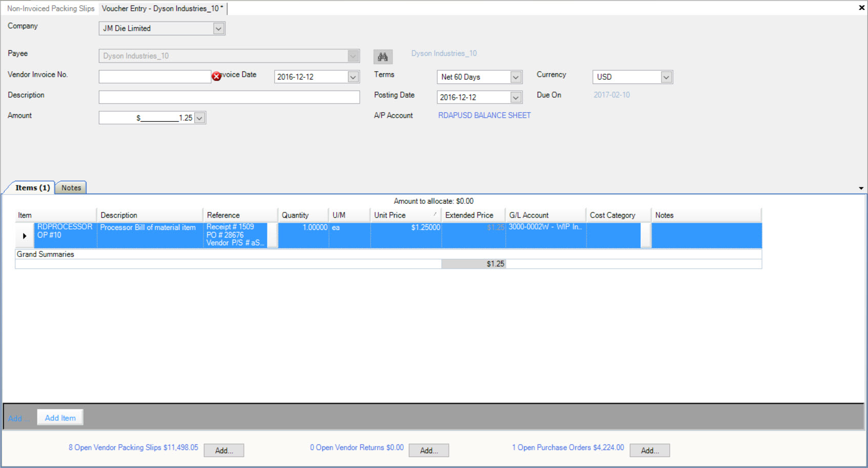Open 8 Open Vendor Packing Slips link
Viewport: 868px width, 468px height.
[x=133, y=448]
